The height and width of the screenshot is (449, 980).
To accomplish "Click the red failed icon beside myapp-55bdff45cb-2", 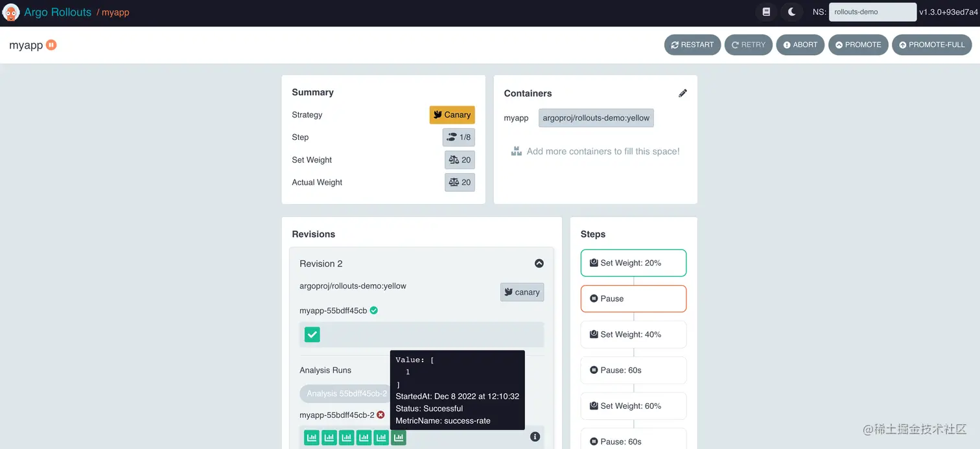I will (381, 415).
